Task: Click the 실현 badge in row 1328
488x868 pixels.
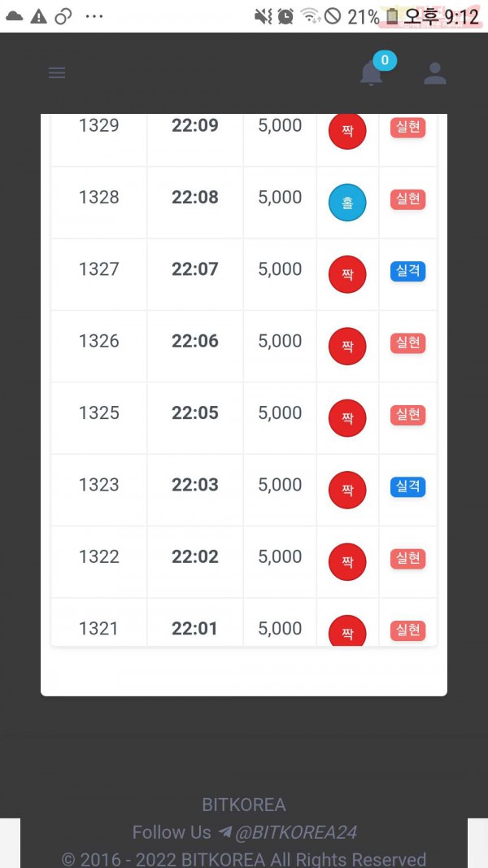Action: click(x=408, y=199)
